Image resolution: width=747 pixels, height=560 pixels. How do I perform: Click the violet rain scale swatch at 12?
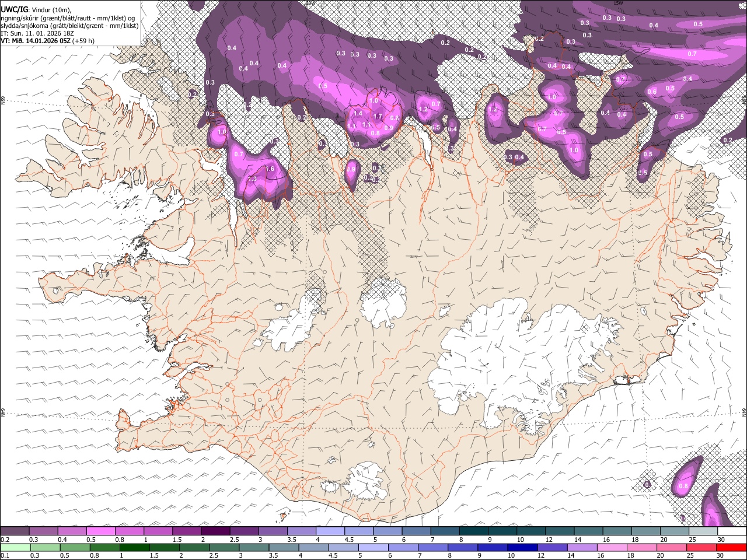[x=552, y=548]
